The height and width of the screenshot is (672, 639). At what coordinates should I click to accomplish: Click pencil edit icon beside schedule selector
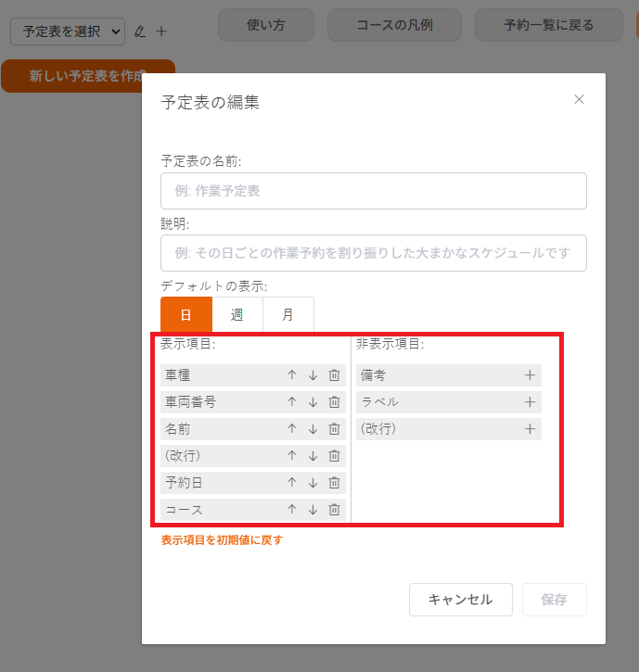[x=140, y=32]
